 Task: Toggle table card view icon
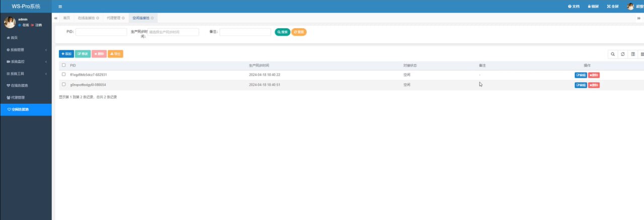(633, 54)
